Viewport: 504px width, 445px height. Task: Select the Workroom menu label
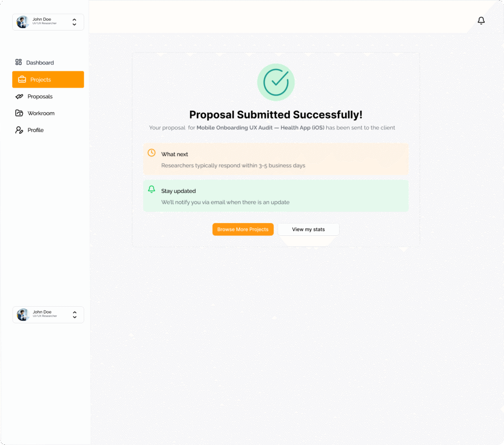point(41,114)
